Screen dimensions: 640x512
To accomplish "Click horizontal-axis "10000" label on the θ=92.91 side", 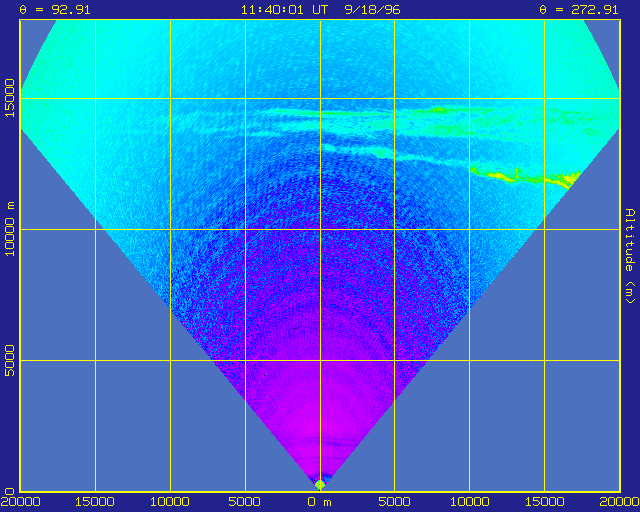I will pos(170,502).
